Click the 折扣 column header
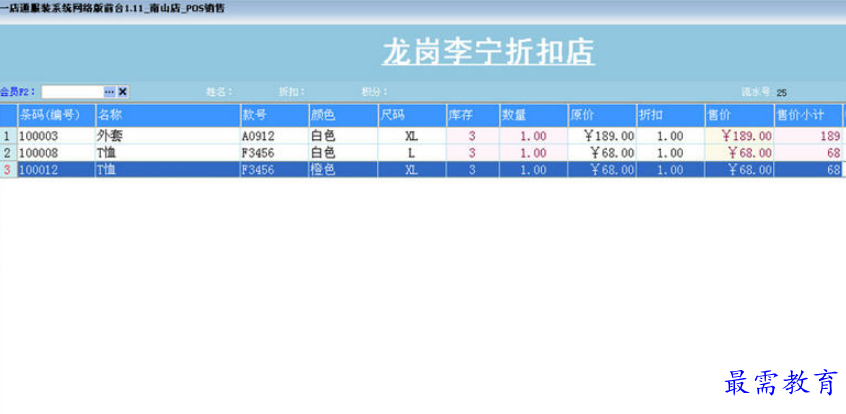 (671, 115)
